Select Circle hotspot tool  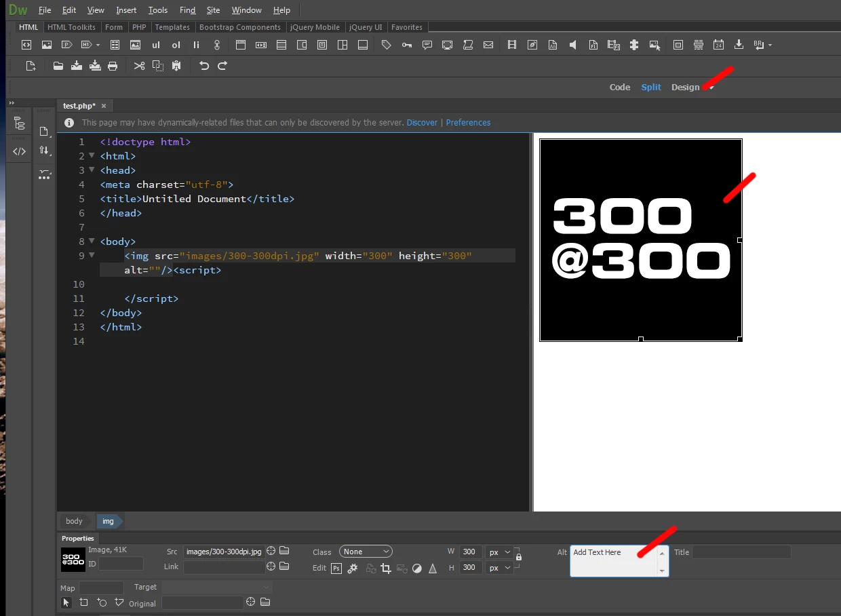click(102, 602)
